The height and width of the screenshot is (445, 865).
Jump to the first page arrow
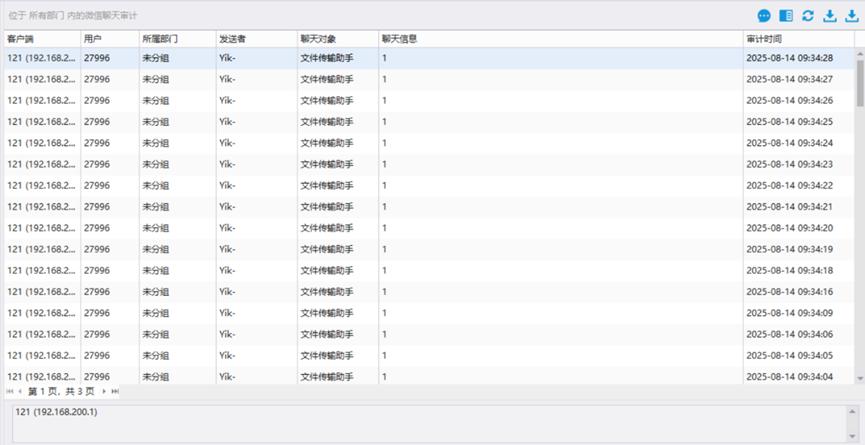(x=10, y=391)
